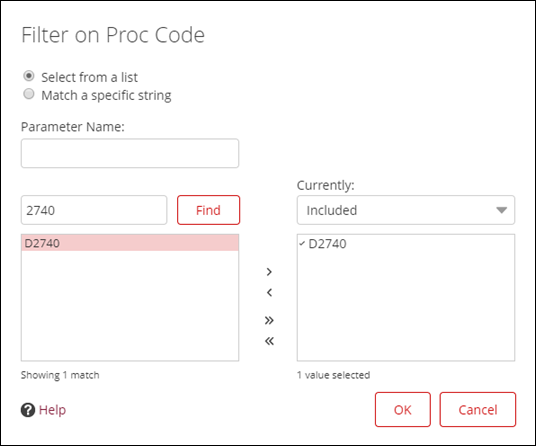
Task: Click the search box containing 2740
Action: (x=94, y=210)
